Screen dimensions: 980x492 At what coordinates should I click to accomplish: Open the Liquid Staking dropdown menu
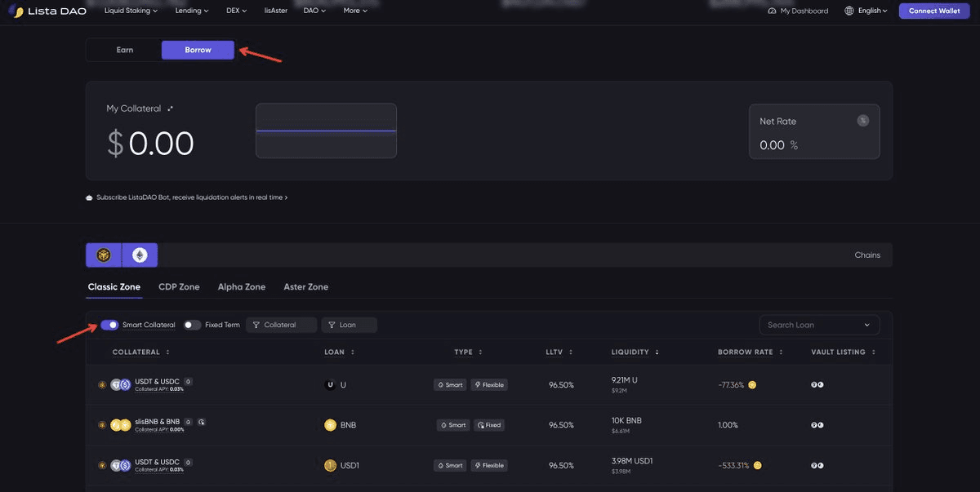click(x=131, y=11)
